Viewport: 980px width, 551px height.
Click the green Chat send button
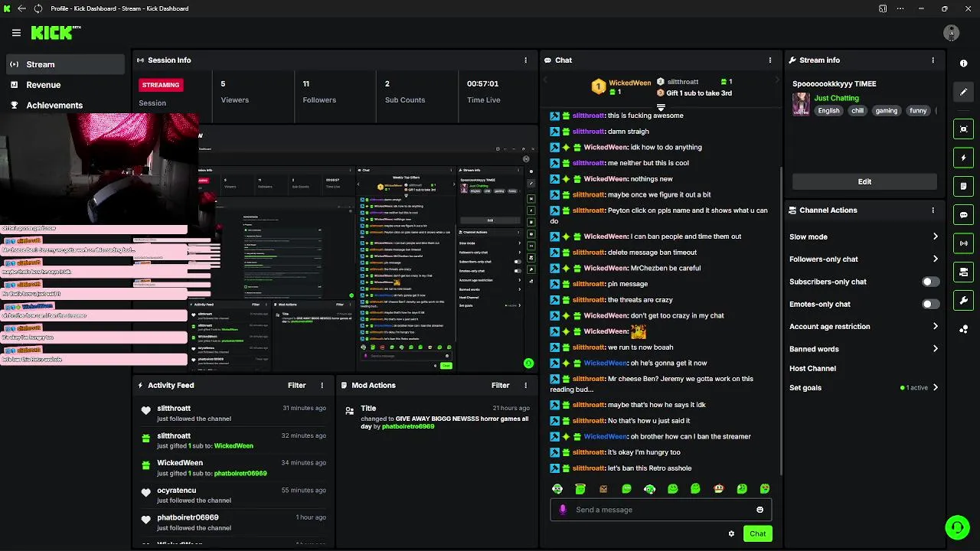coord(757,533)
